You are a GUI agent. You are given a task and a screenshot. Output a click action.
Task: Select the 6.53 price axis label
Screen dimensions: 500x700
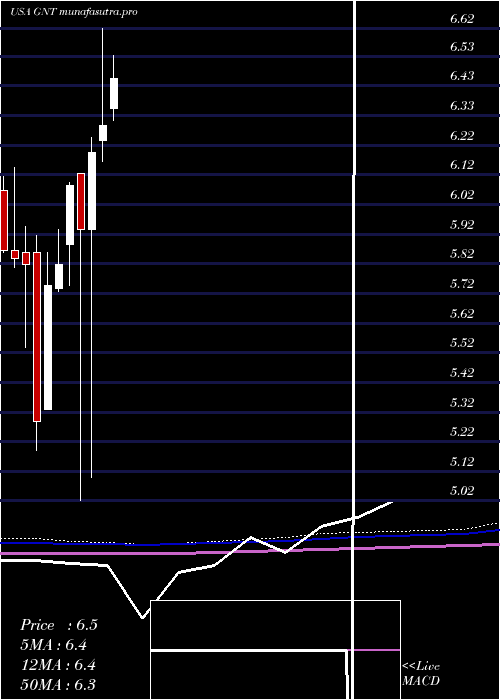point(462,46)
